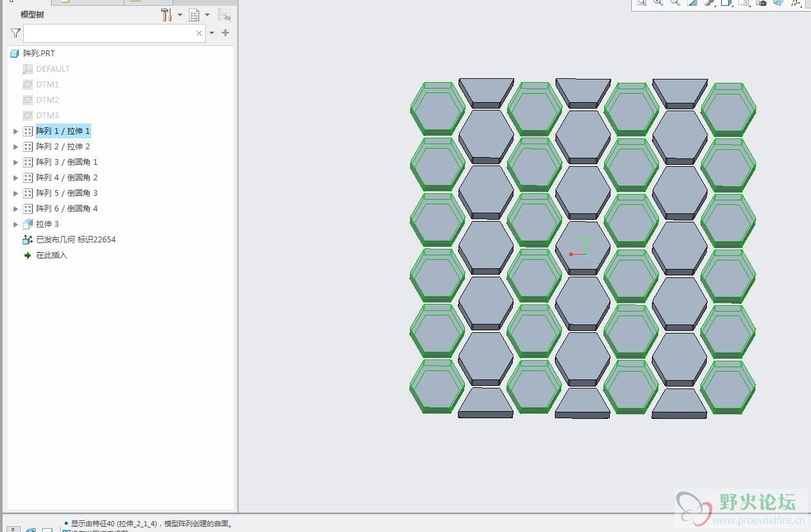Open the model tree settings hammer icon
The width and height of the screenshot is (811, 532).
pyautogui.click(x=166, y=14)
